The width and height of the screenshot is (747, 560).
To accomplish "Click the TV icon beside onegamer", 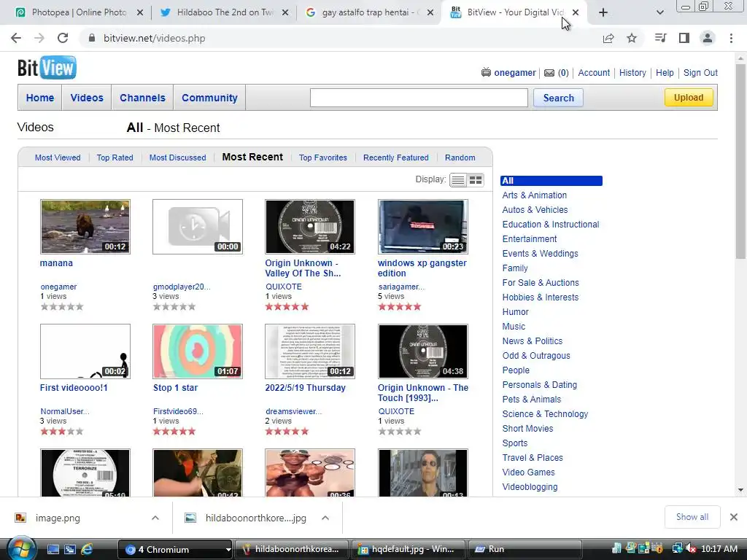I will 486,72.
